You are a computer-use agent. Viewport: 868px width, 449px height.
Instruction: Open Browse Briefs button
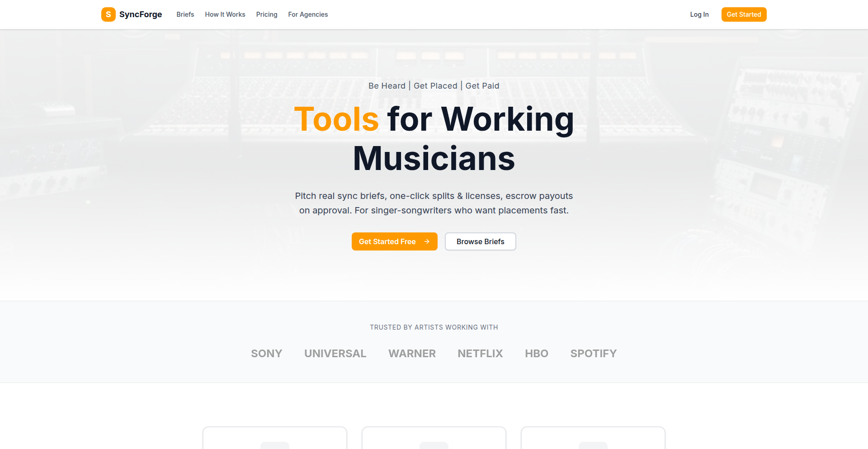481,241
